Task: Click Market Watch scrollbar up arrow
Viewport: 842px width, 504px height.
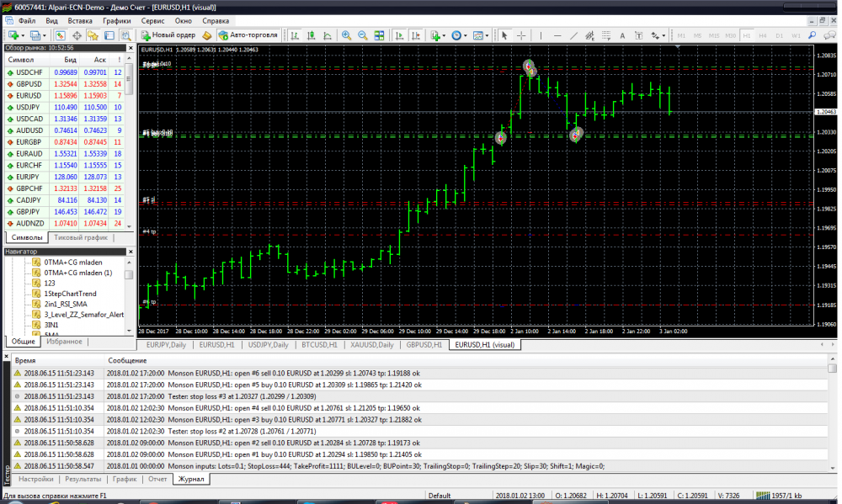Action: point(129,59)
